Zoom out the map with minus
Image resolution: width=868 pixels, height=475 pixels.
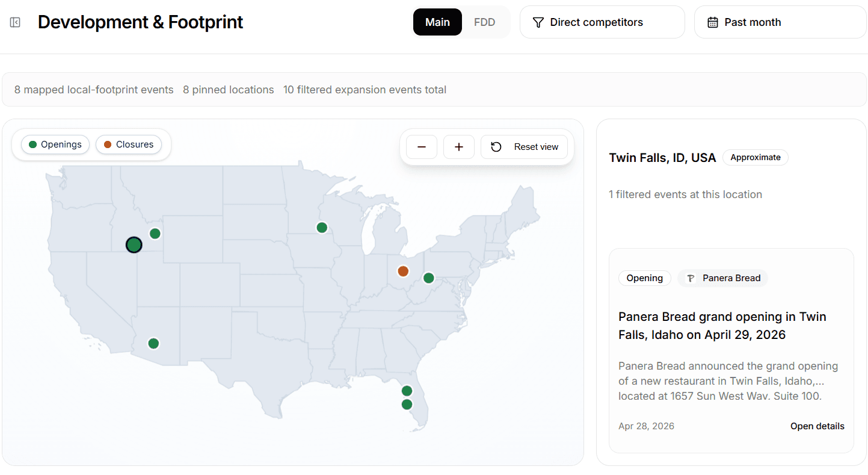422,147
